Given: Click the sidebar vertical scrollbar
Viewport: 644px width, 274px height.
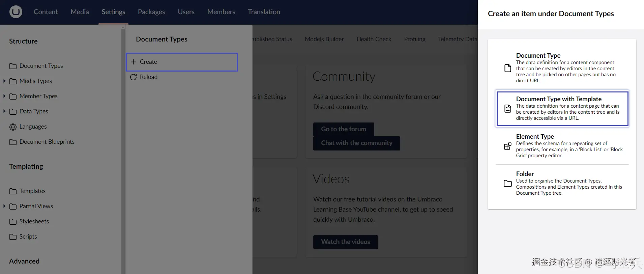Looking at the screenshot, I should 123,152.
